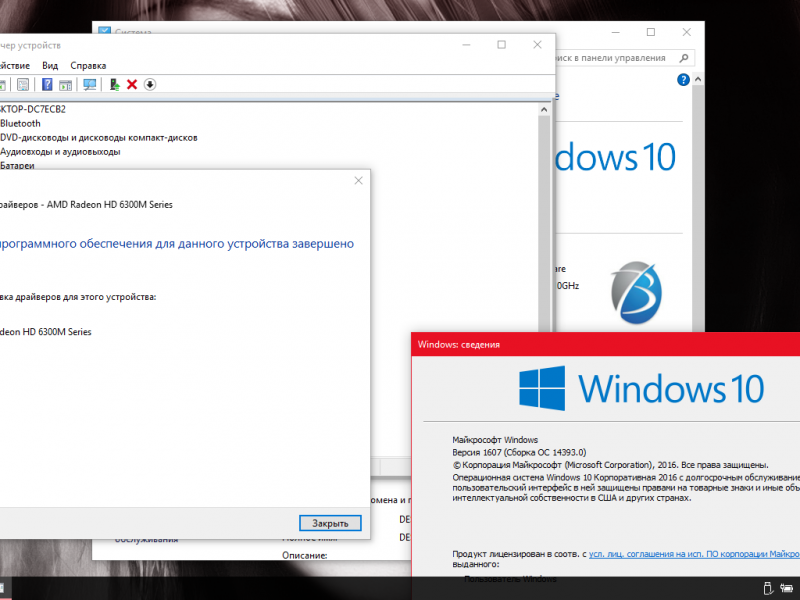Scan for hardware changes monitor icon
Screen dimensions: 800x600
point(90,85)
